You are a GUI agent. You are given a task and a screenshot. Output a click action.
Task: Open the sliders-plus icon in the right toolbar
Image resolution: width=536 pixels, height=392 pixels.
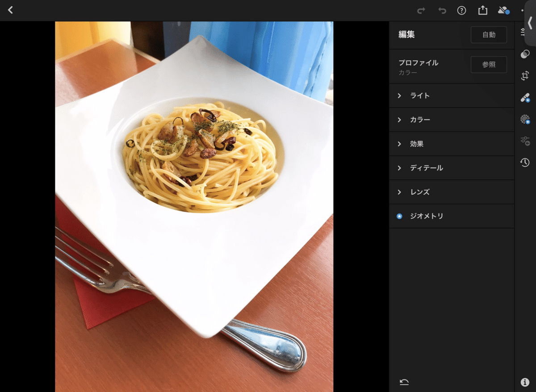tap(525, 141)
